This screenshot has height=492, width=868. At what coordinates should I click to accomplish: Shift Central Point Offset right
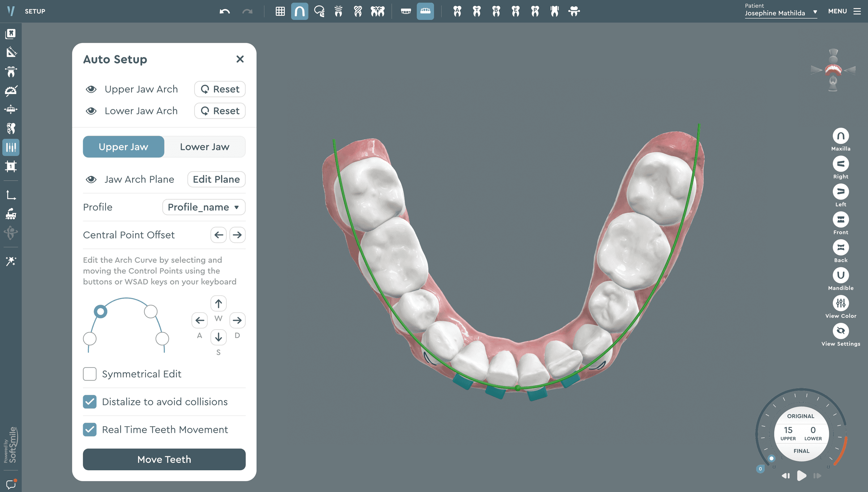[237, 235]
